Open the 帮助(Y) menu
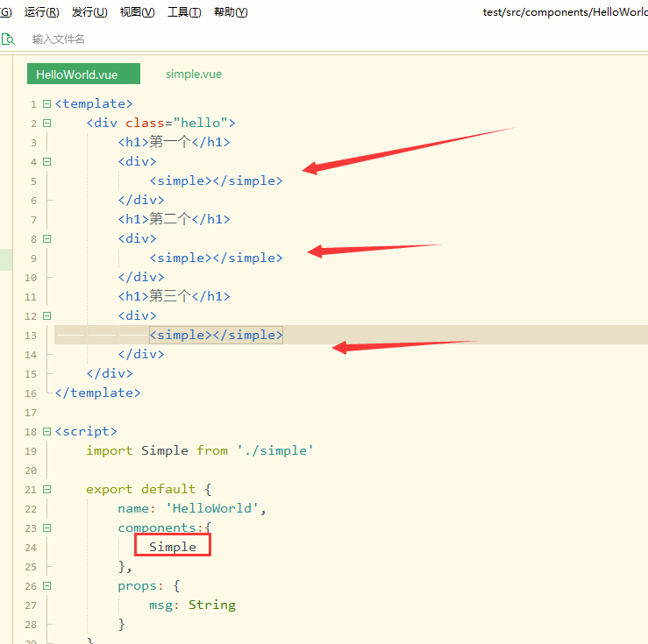Viewport: 648px width, 644px height. coord(231,12)
